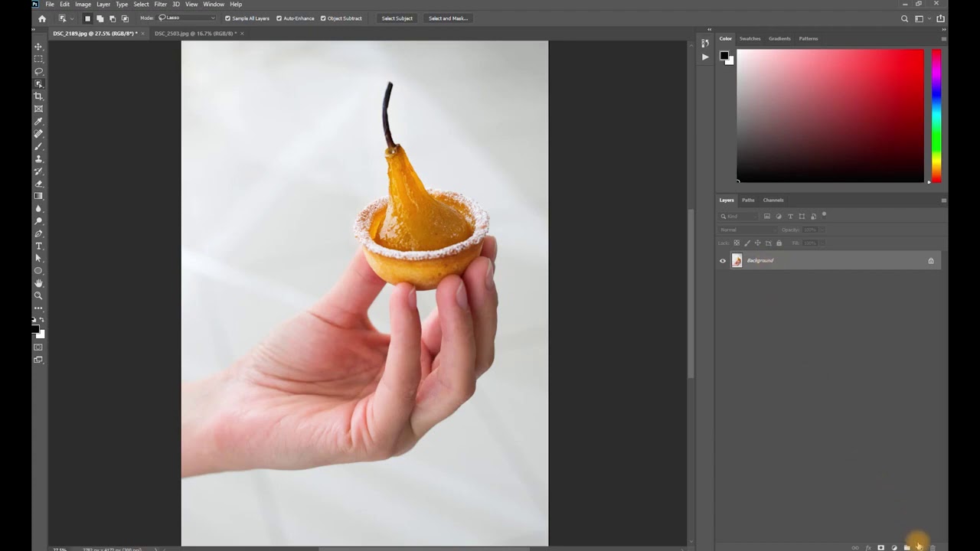Select the Move tool

(38, 47)
